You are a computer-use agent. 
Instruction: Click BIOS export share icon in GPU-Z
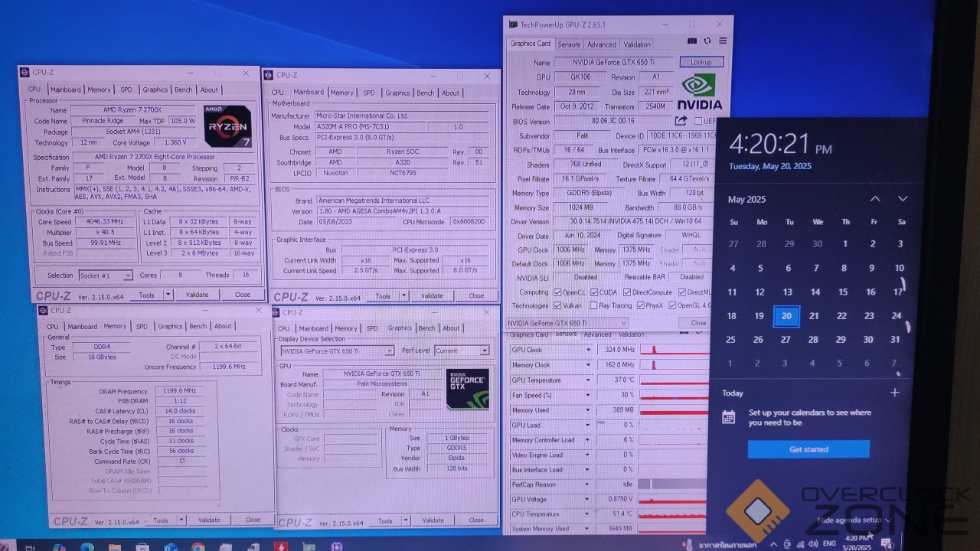coord(681,121)
